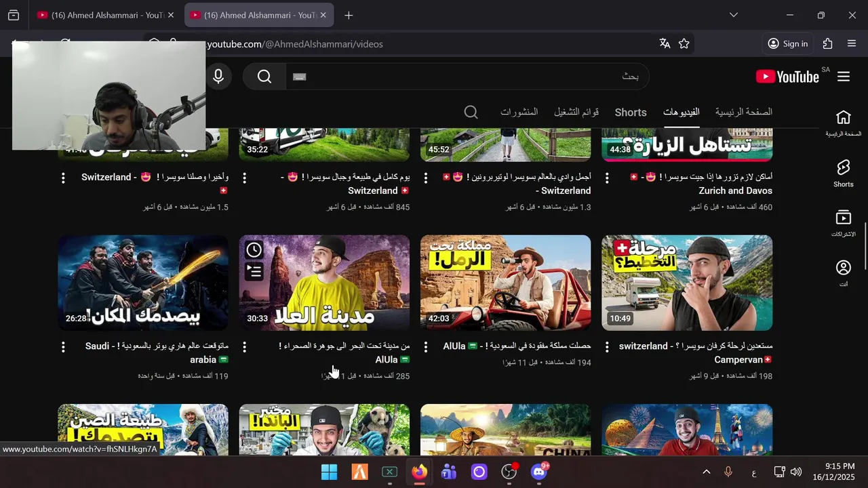Open the 45:52 valley walk thumbnail
Image resolution: width=868 pixels, height=488 pixels.
click(x=505, y=145)
